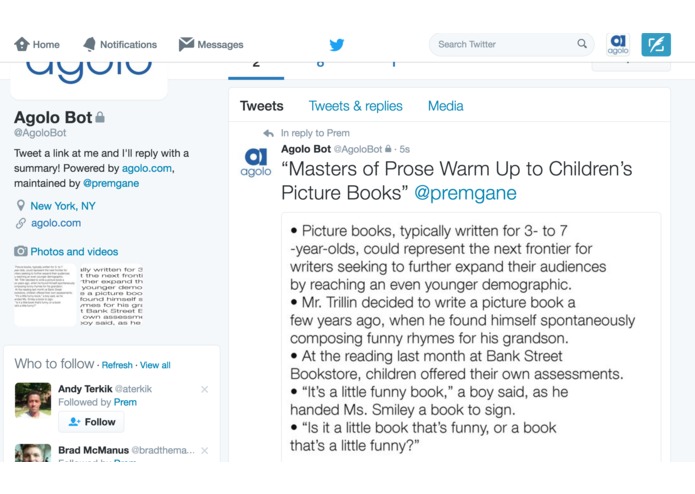Focus the Search Twitter field
The image size is (695, 494).
pos(511,44)
